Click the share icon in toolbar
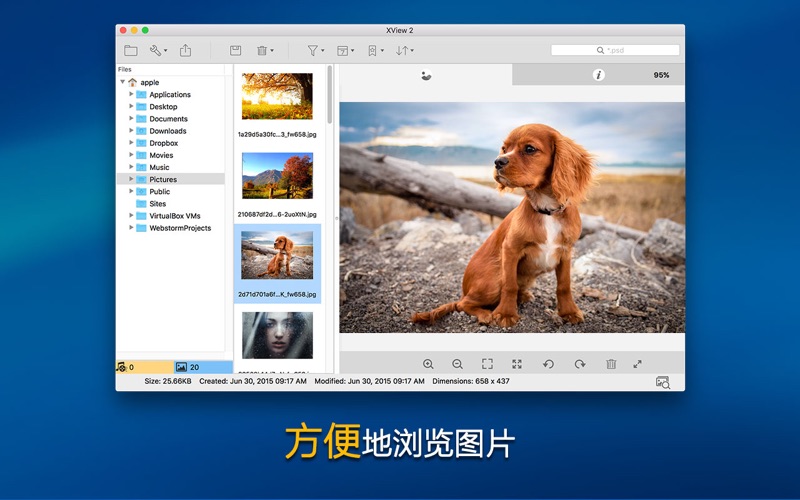Screen dimensions: 800x500 click(x=185, y=50)
